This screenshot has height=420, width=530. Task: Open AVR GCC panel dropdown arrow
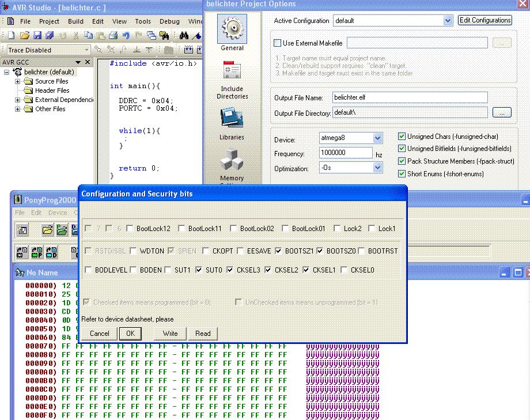pyautogui.click(x=78, y=62)
